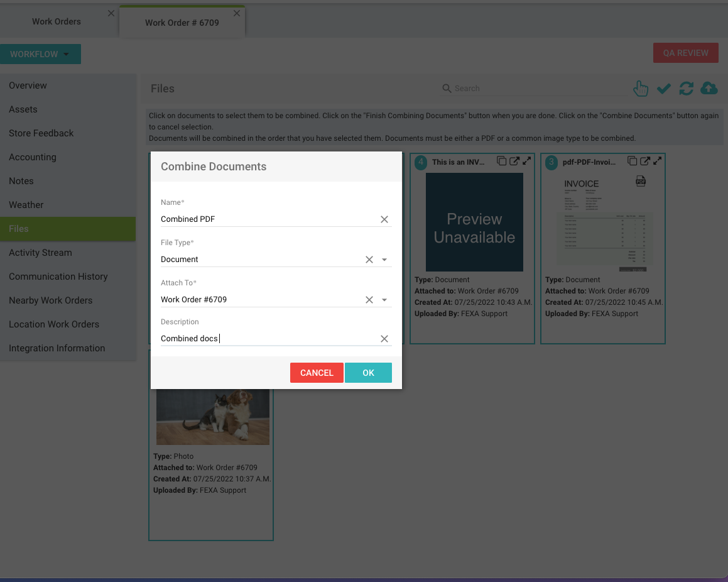The image size is (728, 582).
Task: Click the Finish Combining Documents checkmark
Action: [x=663, y=89]
